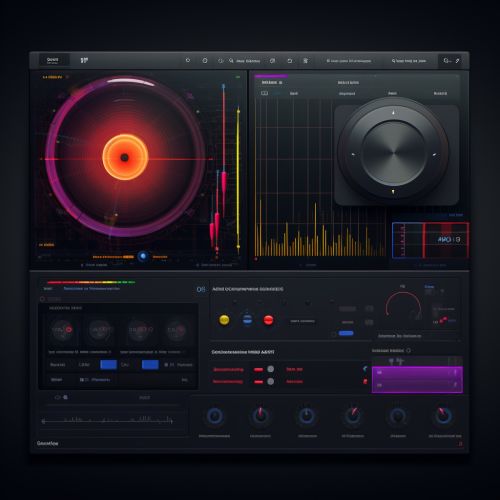Click the blue-outlined box below the big dial
The height and width of the screenshot is (500, 500).
point(408,240)
